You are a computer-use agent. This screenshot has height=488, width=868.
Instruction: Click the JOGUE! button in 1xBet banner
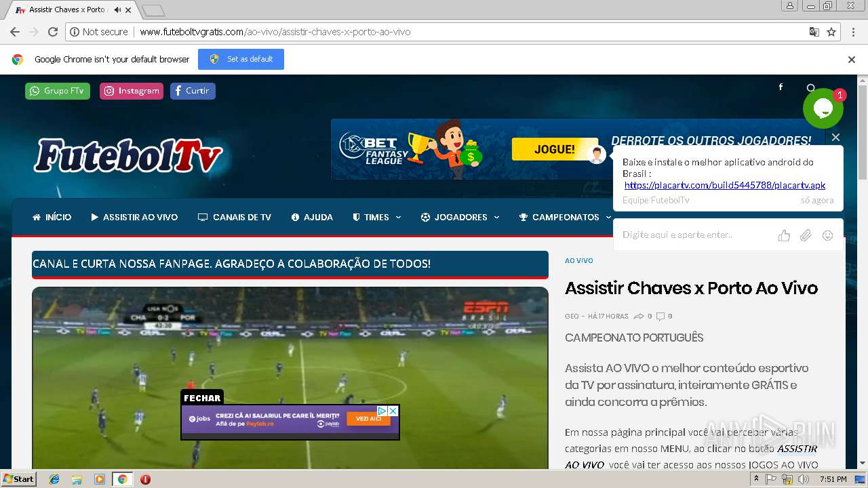point(555,149)
